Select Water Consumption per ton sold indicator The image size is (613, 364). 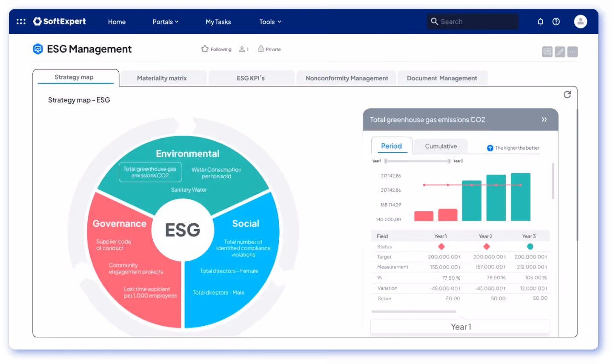pyautogui.click(x=216, y=173)
